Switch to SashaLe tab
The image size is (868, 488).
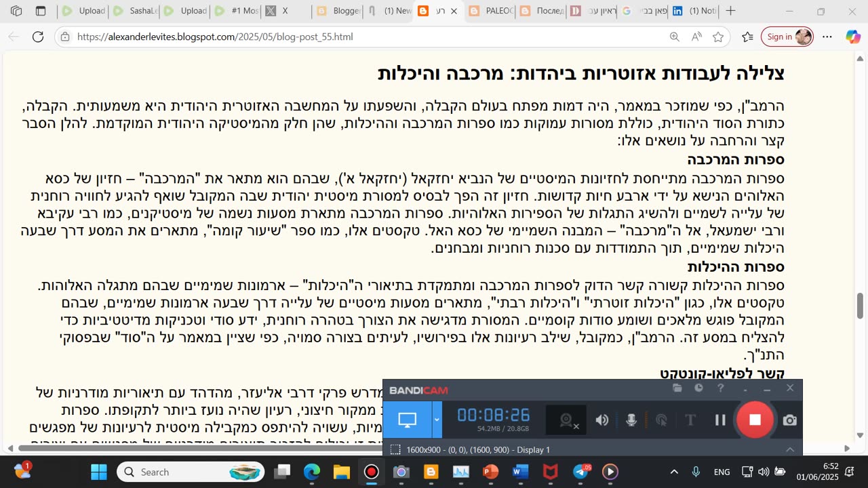pyautogui.click(x=135, y=11)
